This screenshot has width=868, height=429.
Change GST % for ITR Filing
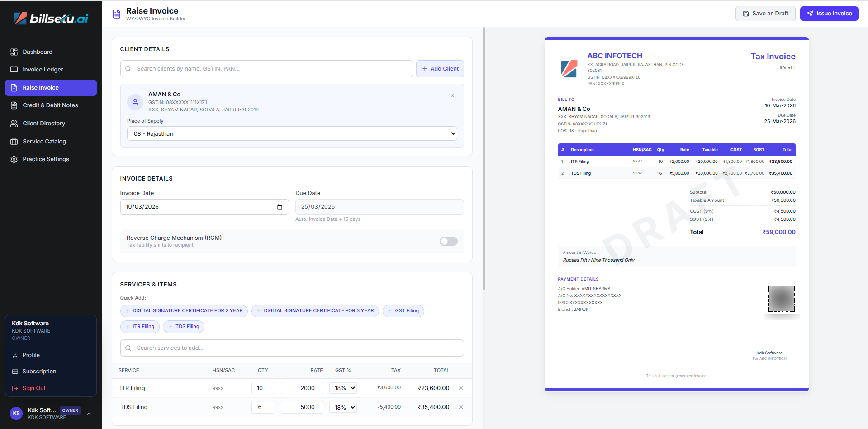(345, 388)
